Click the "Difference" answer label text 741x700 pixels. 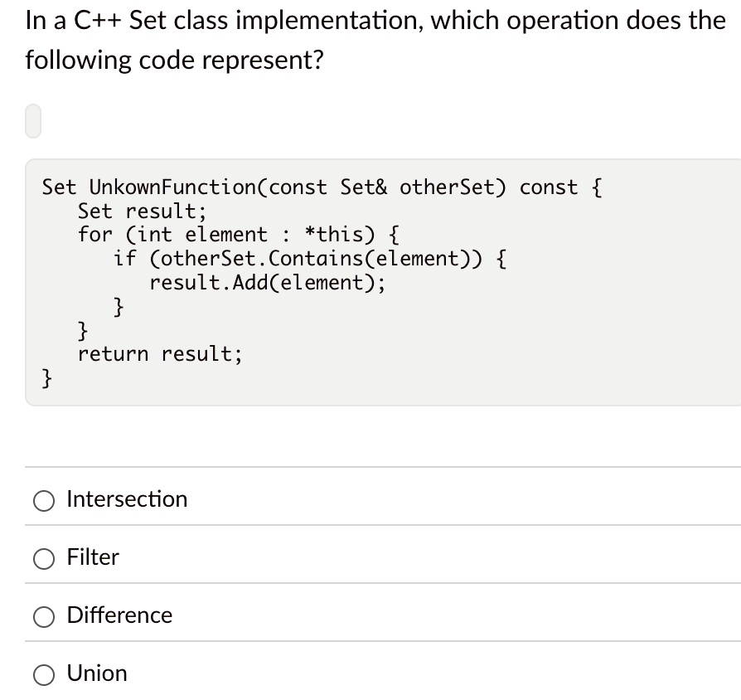point(119,615)
